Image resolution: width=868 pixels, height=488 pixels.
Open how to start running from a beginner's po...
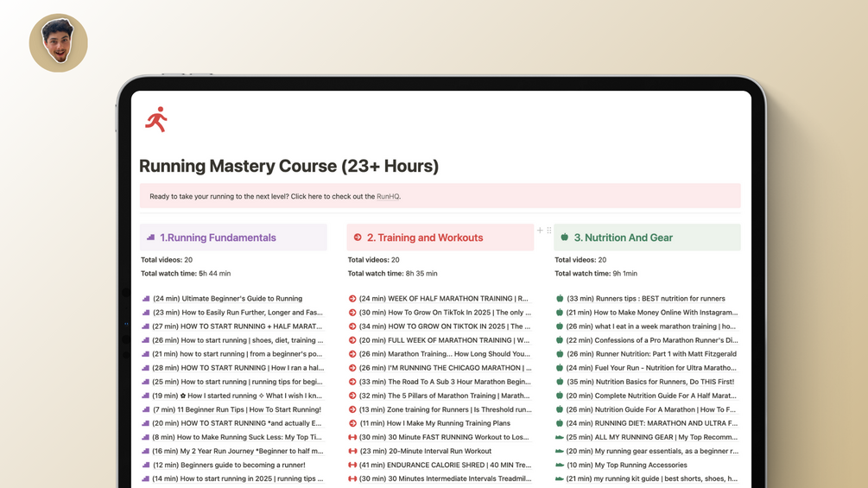click(x=238, y=354)
